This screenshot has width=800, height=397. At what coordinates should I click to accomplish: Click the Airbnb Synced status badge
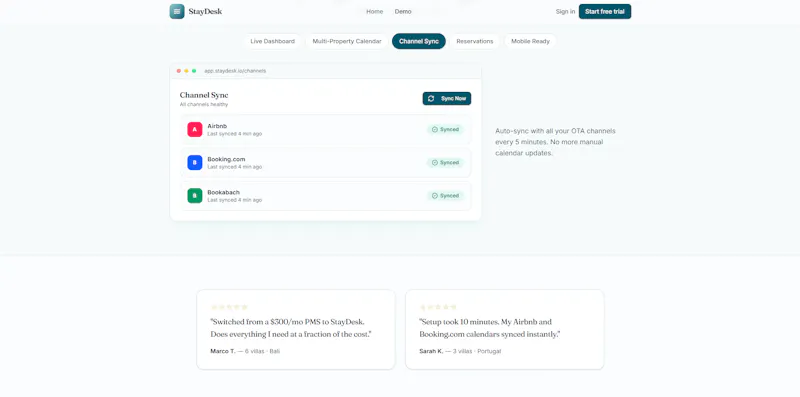[x=445, y=130]
